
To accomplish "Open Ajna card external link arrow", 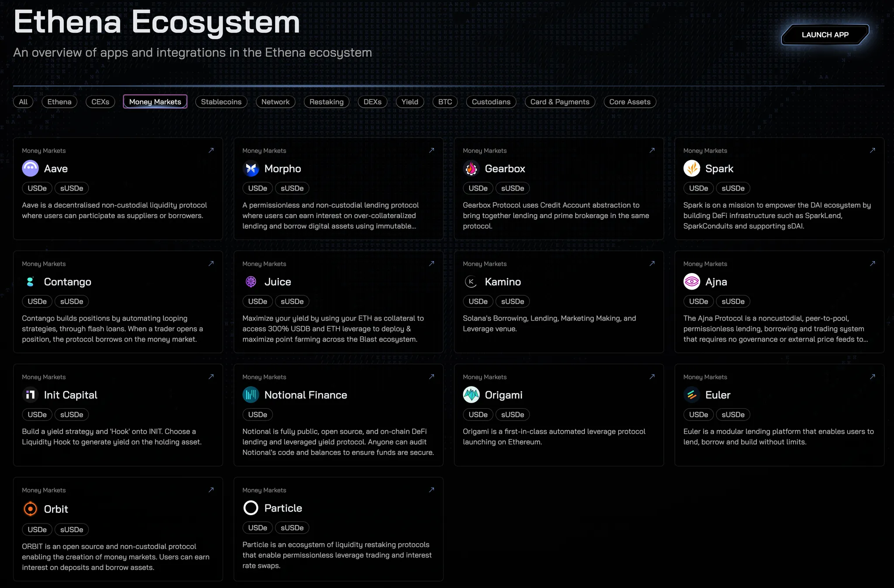I will pyautogui.click(x=873, y=263).
